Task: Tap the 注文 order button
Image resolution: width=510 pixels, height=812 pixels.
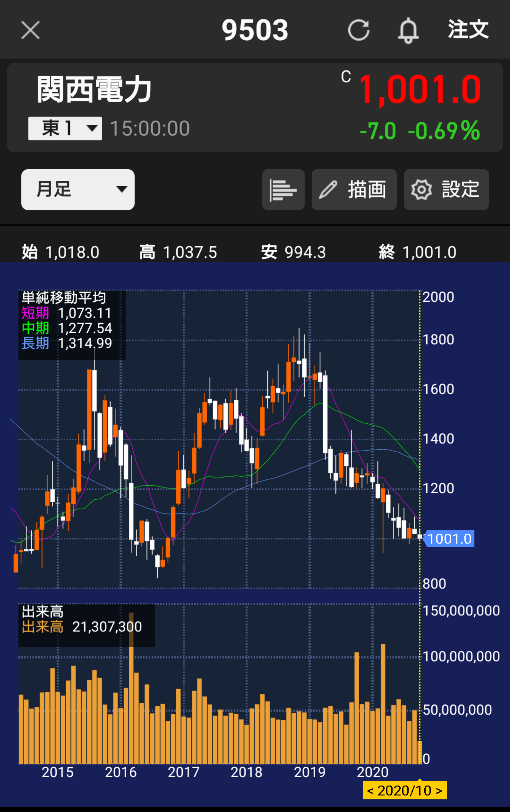Action: (468, 29)
